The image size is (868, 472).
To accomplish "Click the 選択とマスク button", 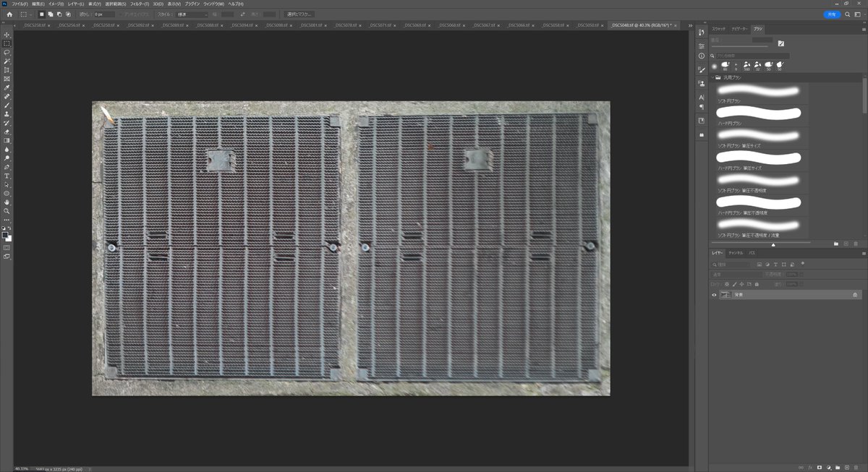I will click(299, 14).
